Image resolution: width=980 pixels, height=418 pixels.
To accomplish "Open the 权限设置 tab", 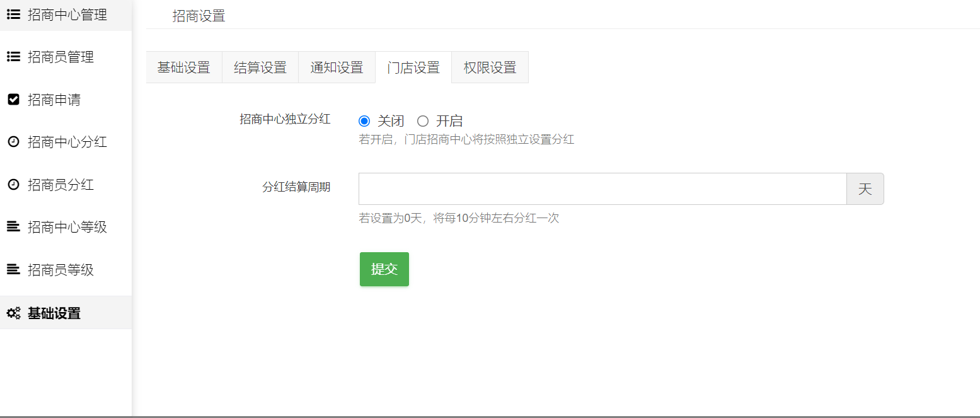I will pos(490,67).
